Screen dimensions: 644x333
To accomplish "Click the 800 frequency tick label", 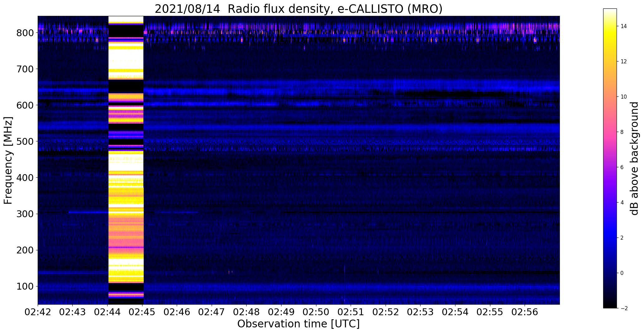I will point(25,33).
